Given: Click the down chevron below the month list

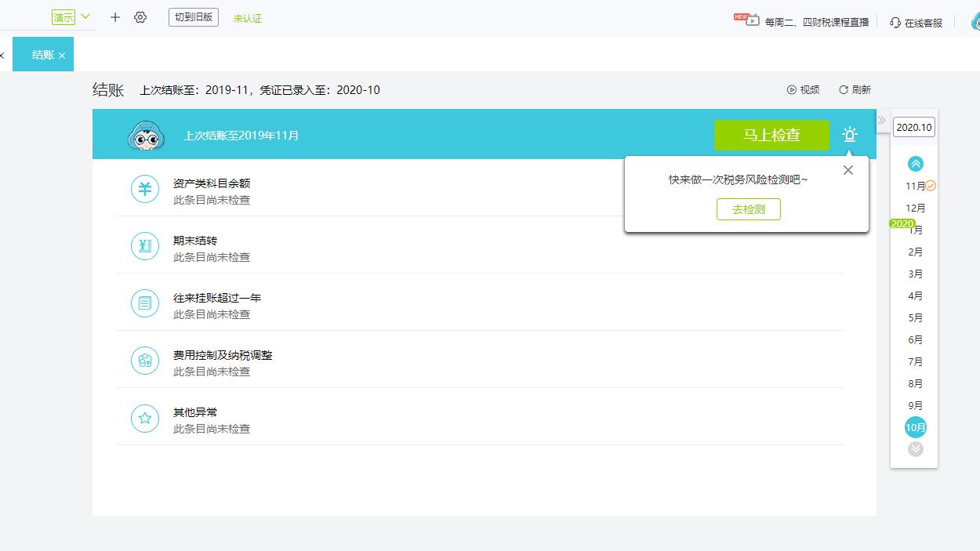Looking at the screenshot, I should pyautogui.click(x=914, y=448).
